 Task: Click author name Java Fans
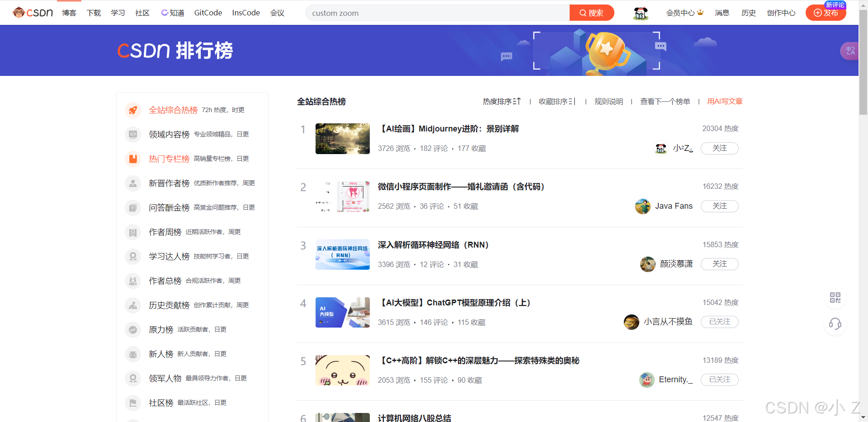[x=674, y=206]
